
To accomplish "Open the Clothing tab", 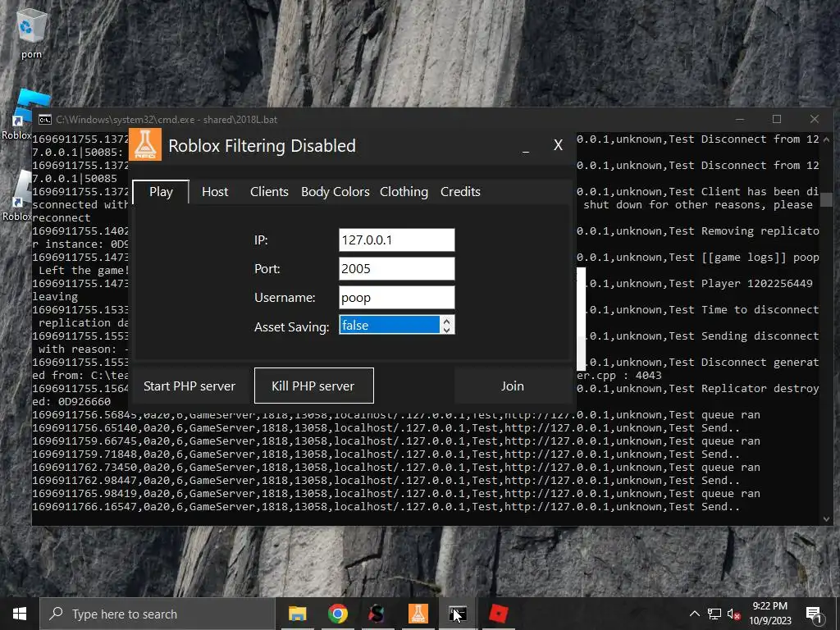I will 404,192.
